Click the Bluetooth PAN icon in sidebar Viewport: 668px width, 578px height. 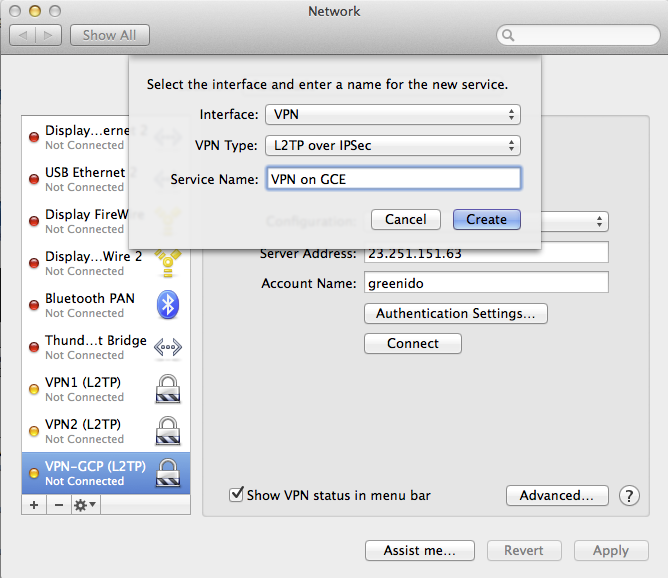tap(167, 305)
